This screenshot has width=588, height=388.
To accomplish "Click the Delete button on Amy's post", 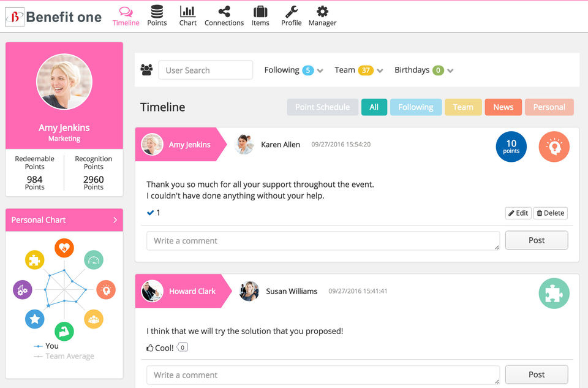I will coord(550,213).
